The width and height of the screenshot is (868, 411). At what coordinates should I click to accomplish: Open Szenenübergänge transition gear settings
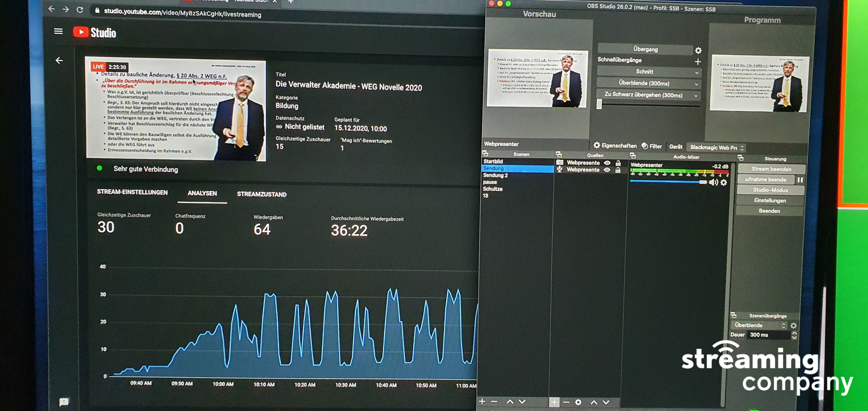pyautogui.click(x=793, y=326)
